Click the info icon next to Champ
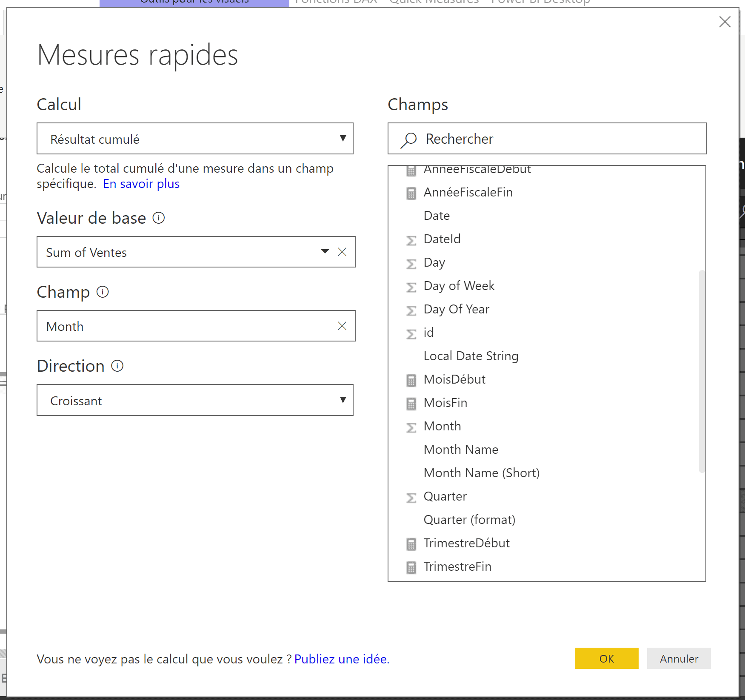The image size is (745, 700). pyautogui.click(x=103, y=292)
